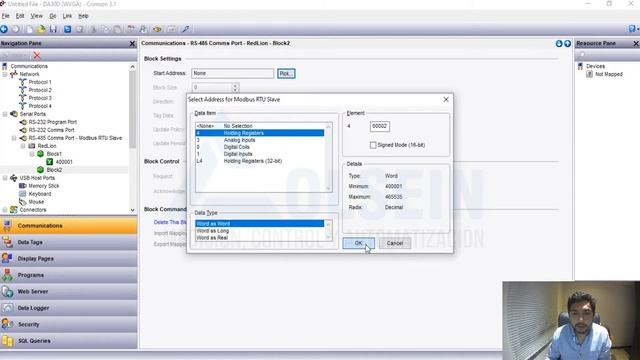Click the Element address field showing 00002

coord(380,126)
